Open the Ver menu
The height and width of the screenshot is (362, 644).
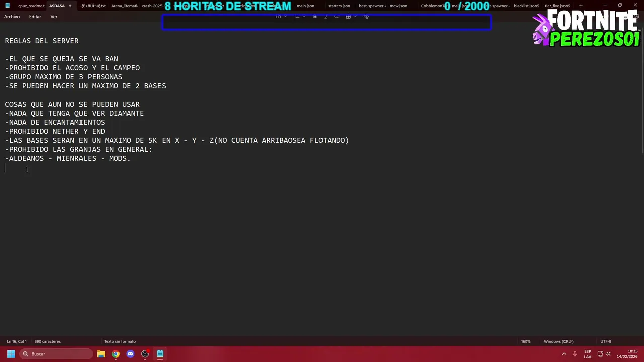(x=54, y=17)
